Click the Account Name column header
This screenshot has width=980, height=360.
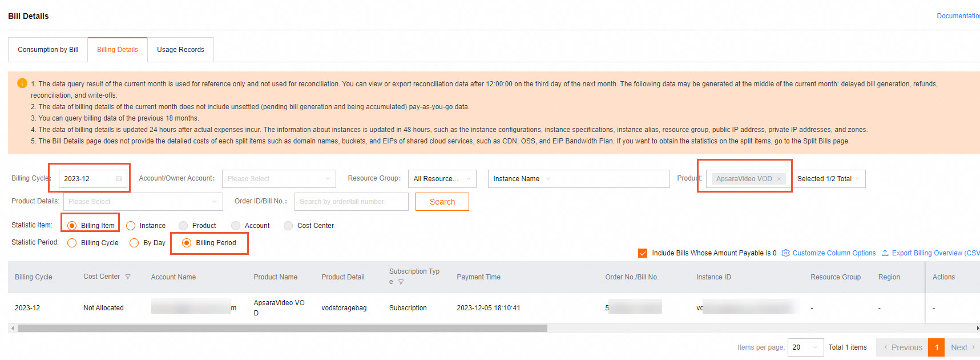tap(174, 277)
